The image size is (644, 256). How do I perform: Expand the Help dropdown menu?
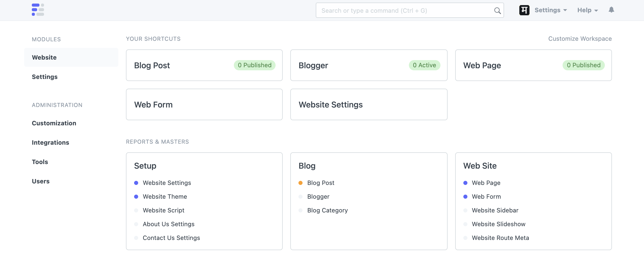coord(587,10)
